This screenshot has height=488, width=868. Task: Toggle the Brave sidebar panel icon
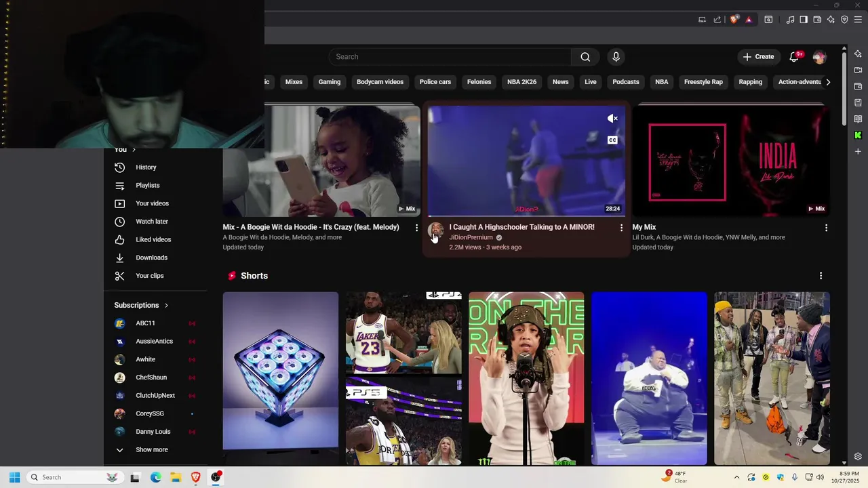point(804,20)
